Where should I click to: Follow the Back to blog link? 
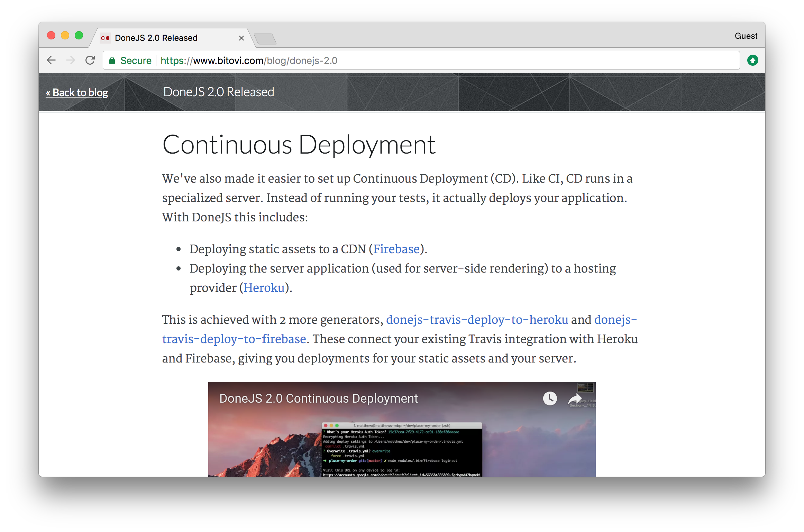tap(77, 93)
